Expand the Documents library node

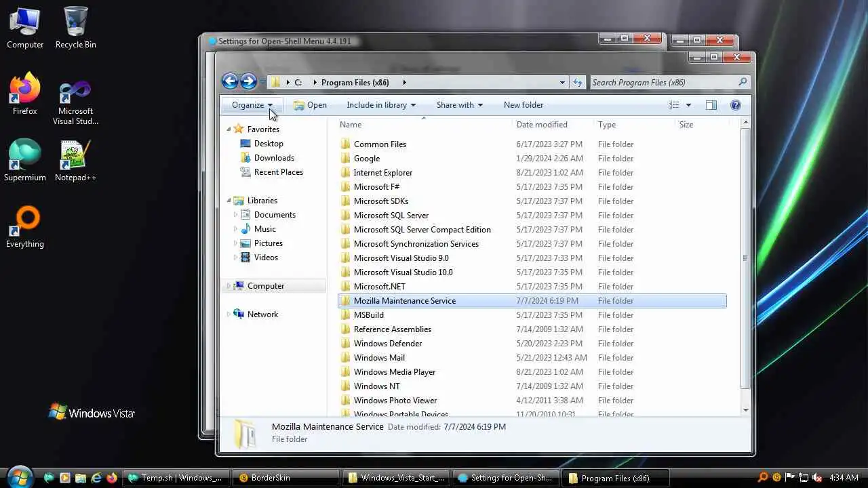coord(236,215)
